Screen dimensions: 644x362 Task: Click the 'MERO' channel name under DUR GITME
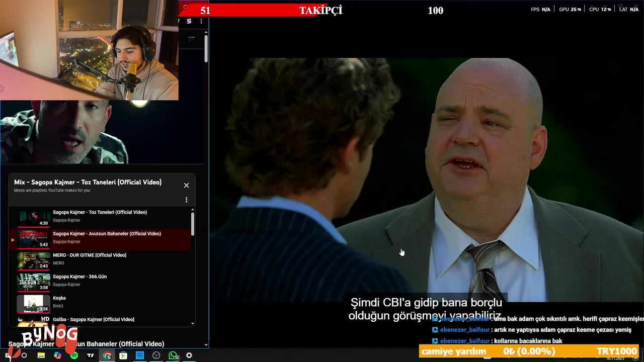58,263
